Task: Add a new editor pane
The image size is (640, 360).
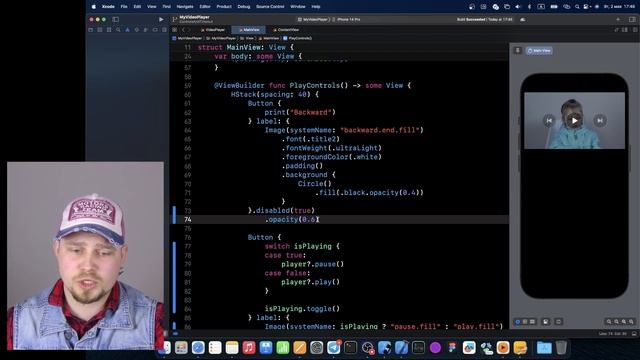Action: coord(635,30)
